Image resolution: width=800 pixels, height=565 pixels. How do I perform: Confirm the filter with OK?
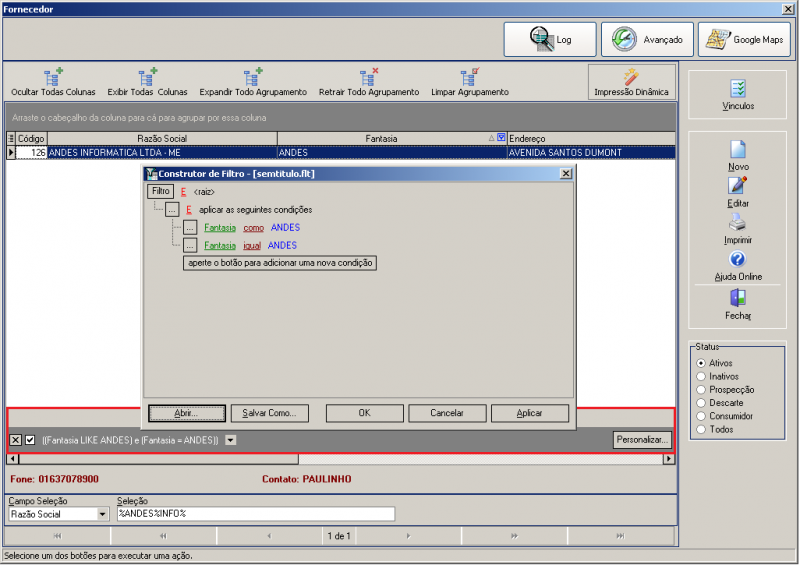(x=364, y=413)
